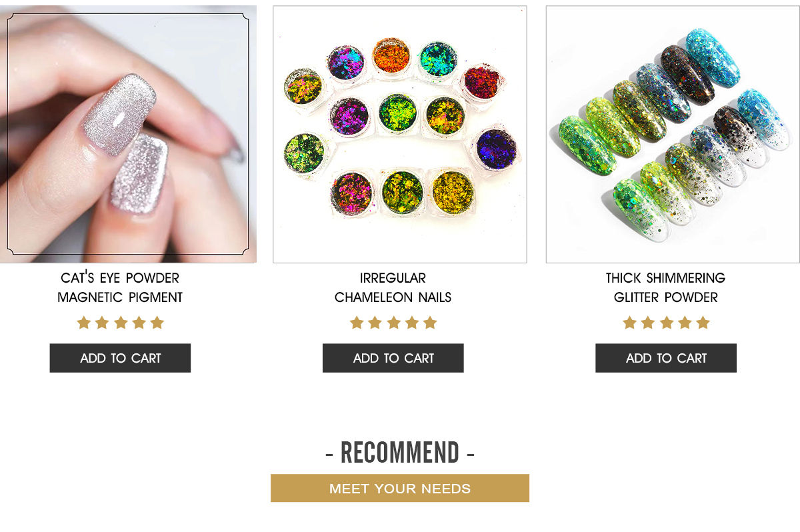Click the Thick Shimmering Glitter Powder title
The image size is (800, 532).
pyautogui.click(x=665, y=287)
